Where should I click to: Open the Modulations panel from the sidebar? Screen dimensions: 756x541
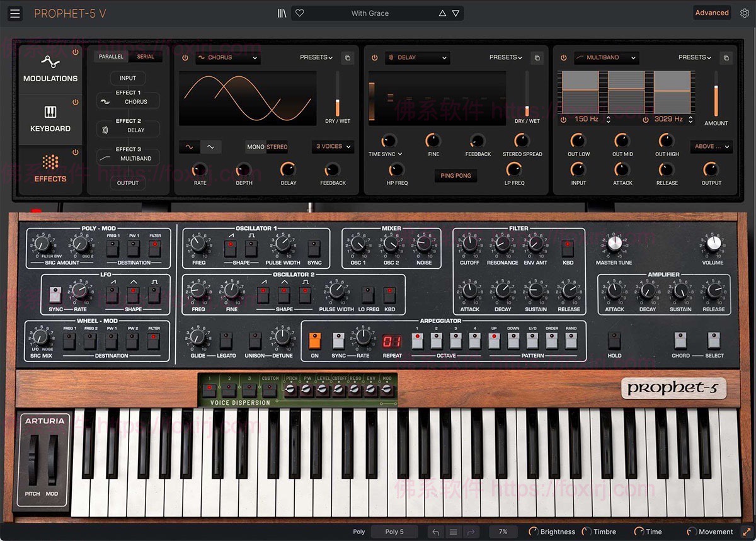pyautogui.click(x=50, y=67)
